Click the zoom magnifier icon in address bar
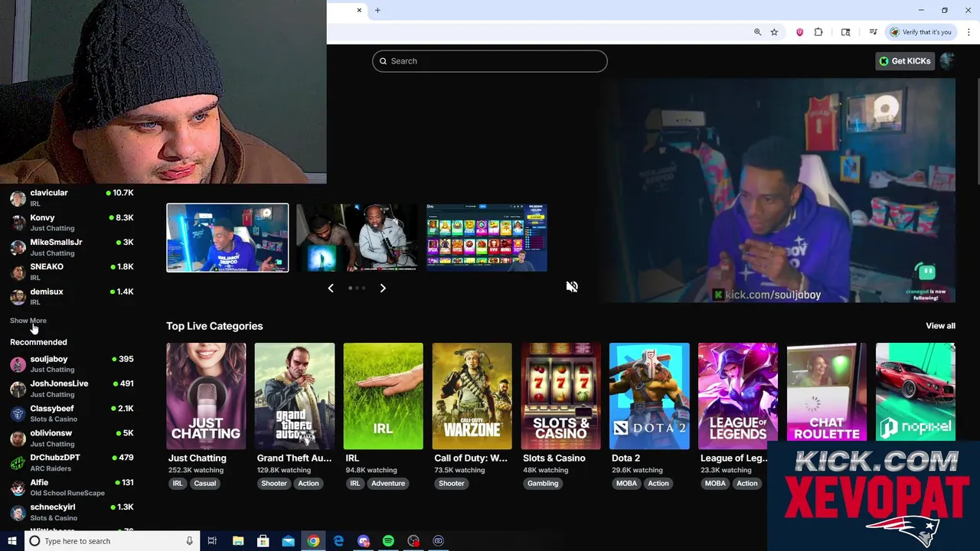The height and width of the screenshot is (551, 980). 757,32
